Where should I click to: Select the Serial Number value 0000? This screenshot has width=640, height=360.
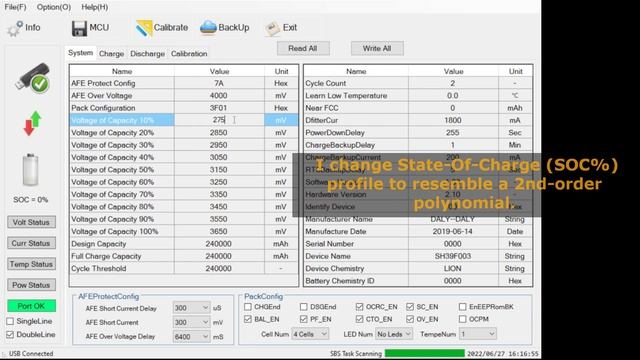[x=453, y=244]
